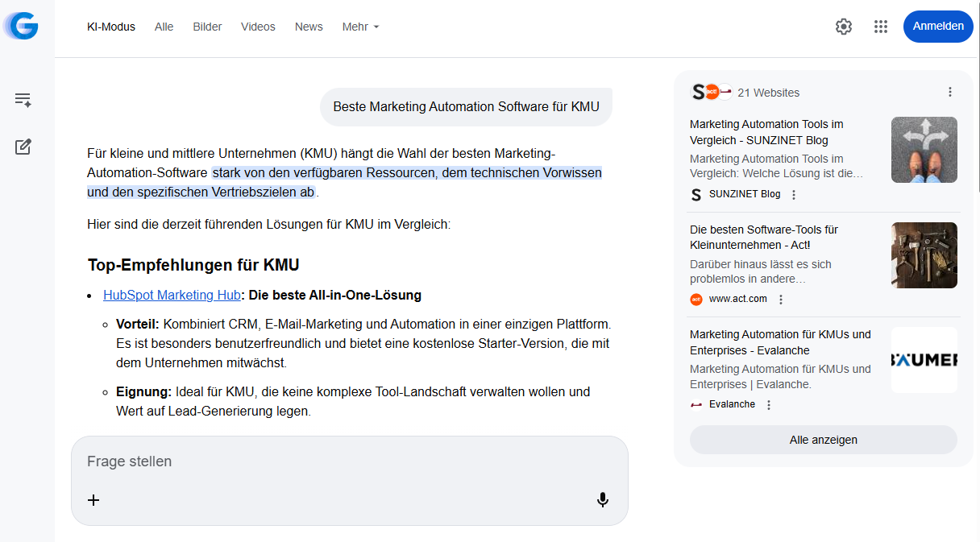The width and height of the screenshot is (980, 542).
Task: Open the AI history list icon in sidebar
Action: (x=23, y=99)
